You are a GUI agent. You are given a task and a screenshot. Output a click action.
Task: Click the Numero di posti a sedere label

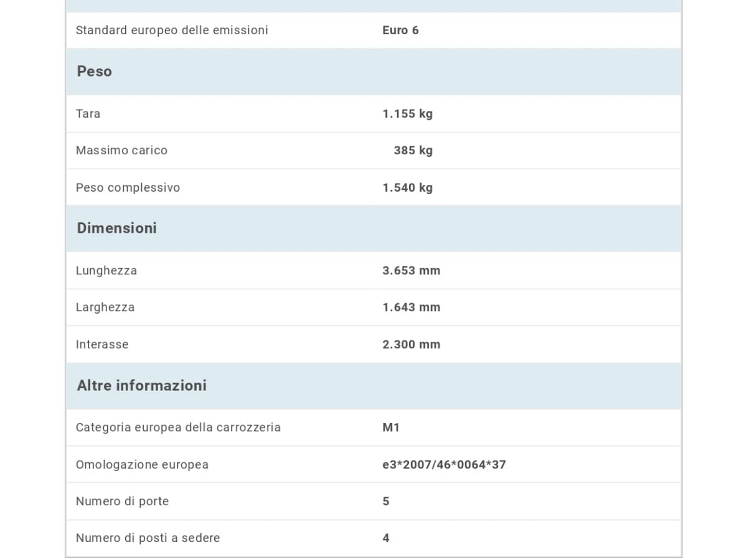click(x=148, y=538)
